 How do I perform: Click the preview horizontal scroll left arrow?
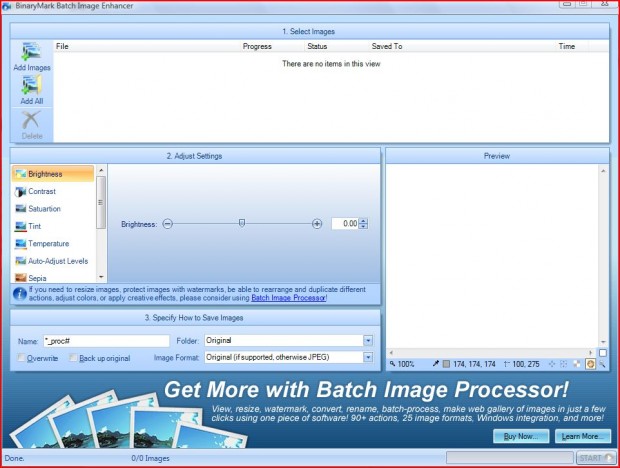coord(391,353)
